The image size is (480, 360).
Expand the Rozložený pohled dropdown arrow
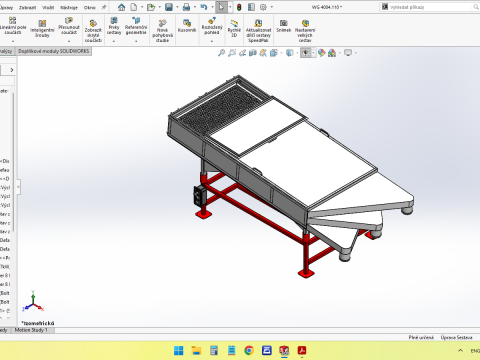click(x=212, y=41)
